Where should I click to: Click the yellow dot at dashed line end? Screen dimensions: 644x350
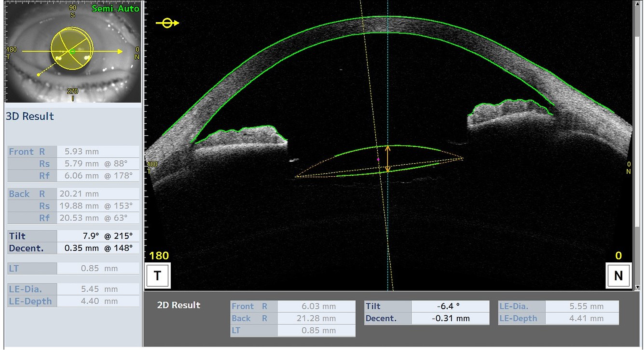[x=38, y=74]
